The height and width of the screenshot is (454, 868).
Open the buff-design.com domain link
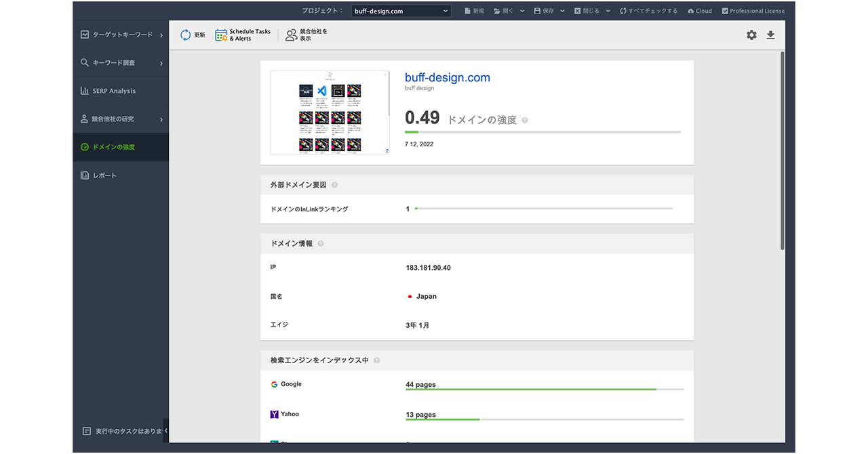pos(447,78)
